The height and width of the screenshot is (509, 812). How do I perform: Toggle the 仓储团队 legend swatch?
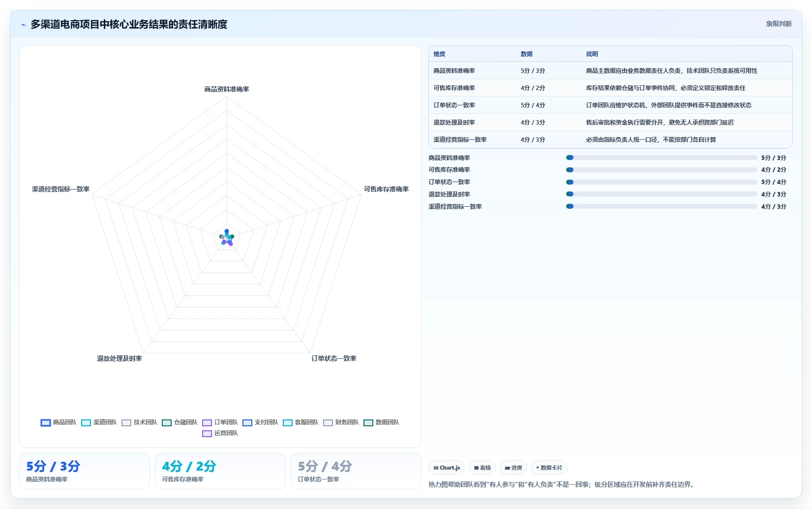(x=167, y=423)
